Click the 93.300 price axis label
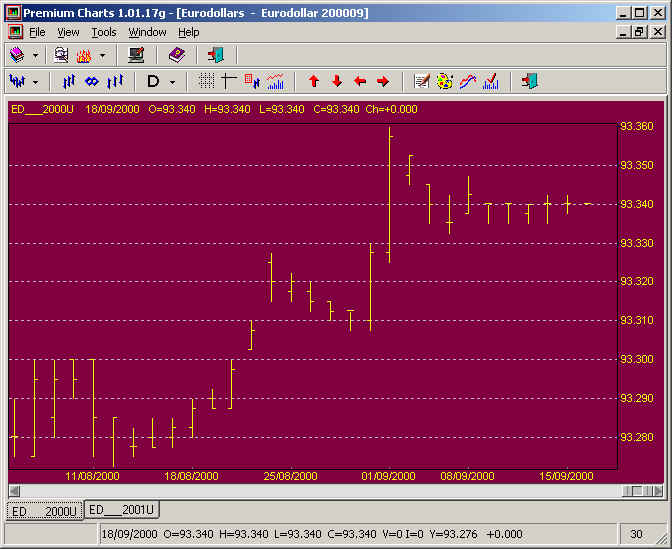 pyautogui.click(x=637, y=359)
